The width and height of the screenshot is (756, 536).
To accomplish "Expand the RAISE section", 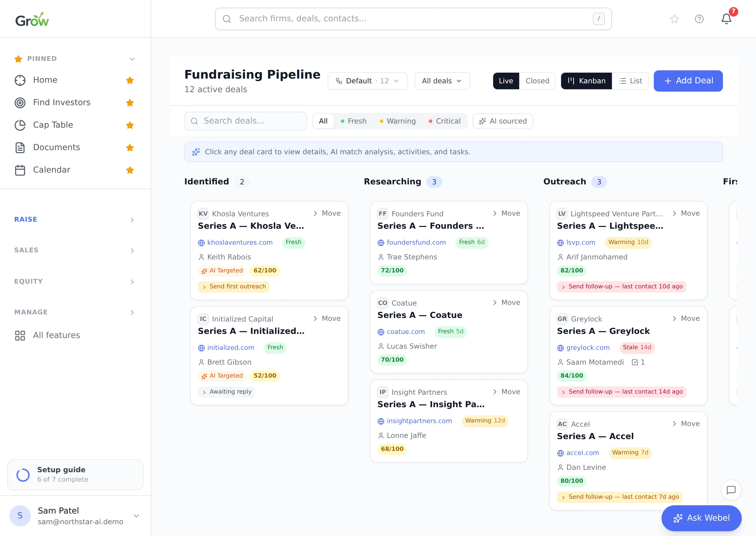I will click(x=75, y=220).
